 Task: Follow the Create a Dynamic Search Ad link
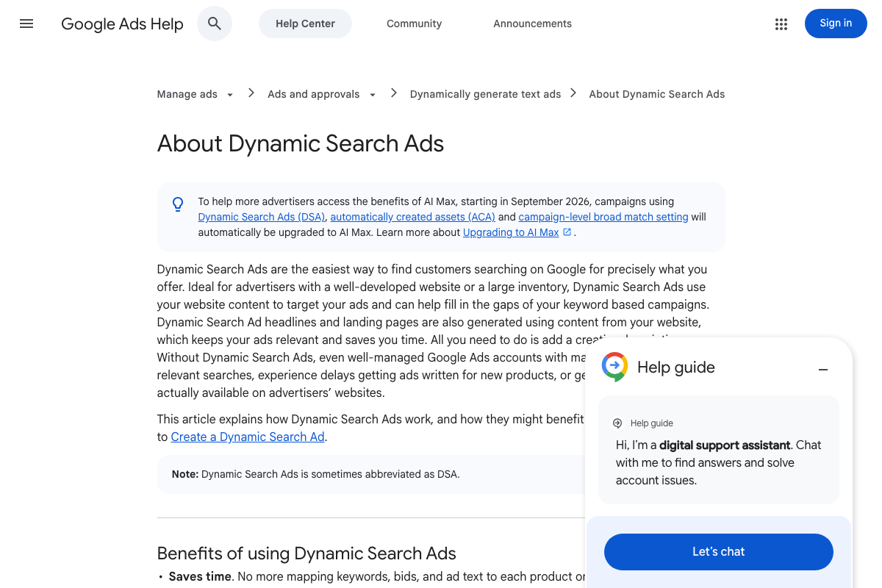(x=248, y=437)
